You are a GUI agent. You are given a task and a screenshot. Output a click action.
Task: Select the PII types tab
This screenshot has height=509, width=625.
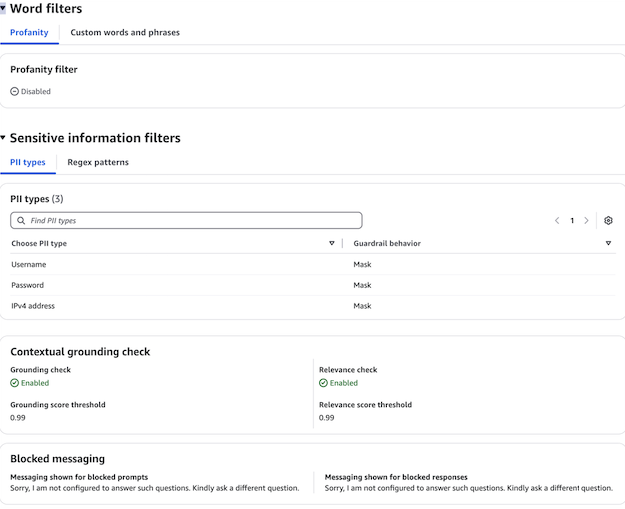point(28,162)
